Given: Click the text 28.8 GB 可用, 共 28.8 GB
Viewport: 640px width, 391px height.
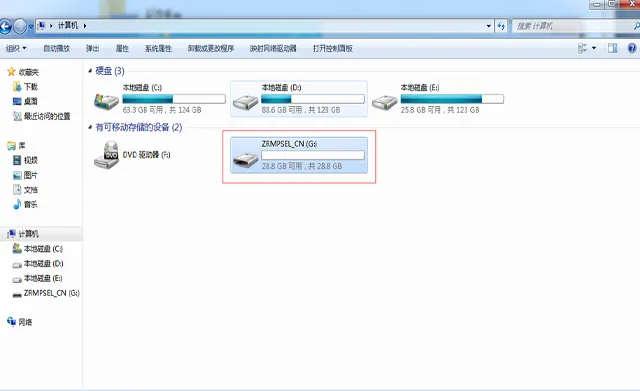Looking at the screenshot, I should (x=302, y=166).
